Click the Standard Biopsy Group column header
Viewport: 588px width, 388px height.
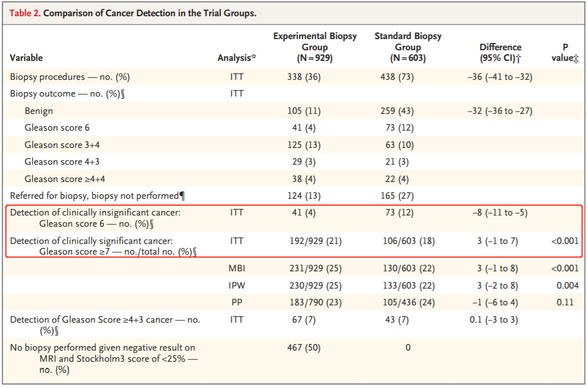[407, 47]
